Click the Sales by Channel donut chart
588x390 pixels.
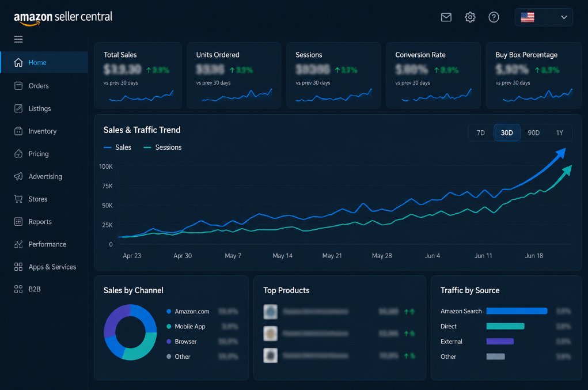point(130,332)
